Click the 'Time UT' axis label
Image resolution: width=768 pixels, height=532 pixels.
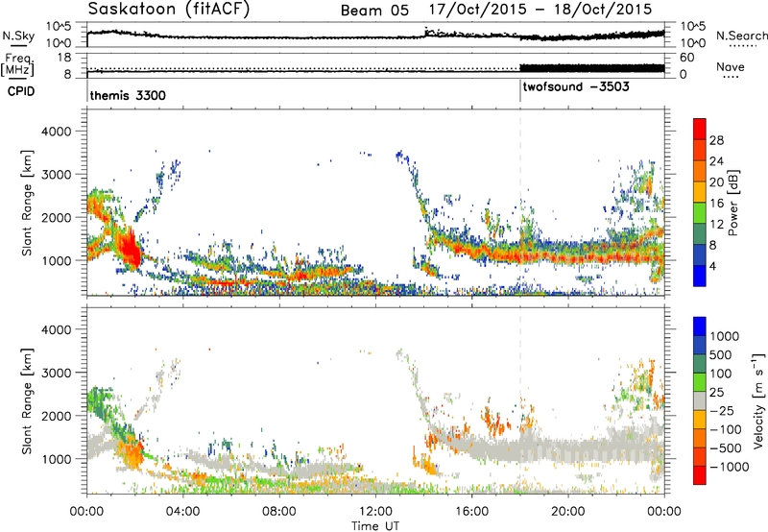click(375, 526)
